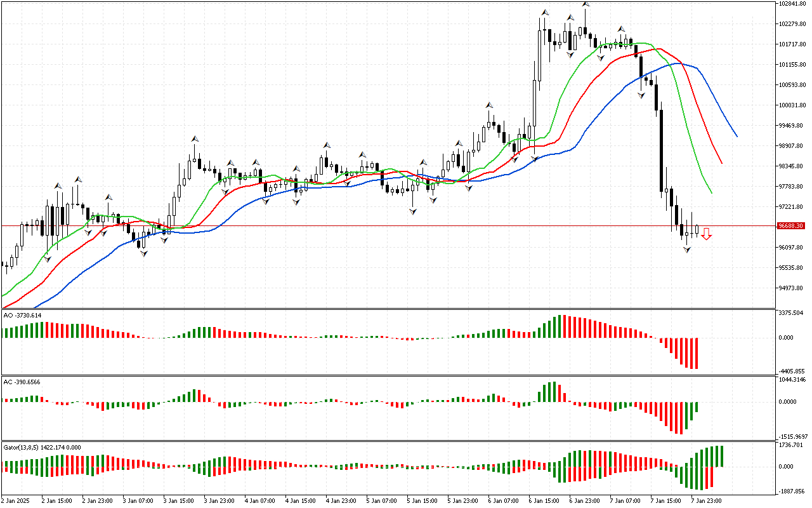The height and width of the screenshot is (508, 812).
Task: Click the 2 Jan 2025 date label
Action: [x=16, y=500]
